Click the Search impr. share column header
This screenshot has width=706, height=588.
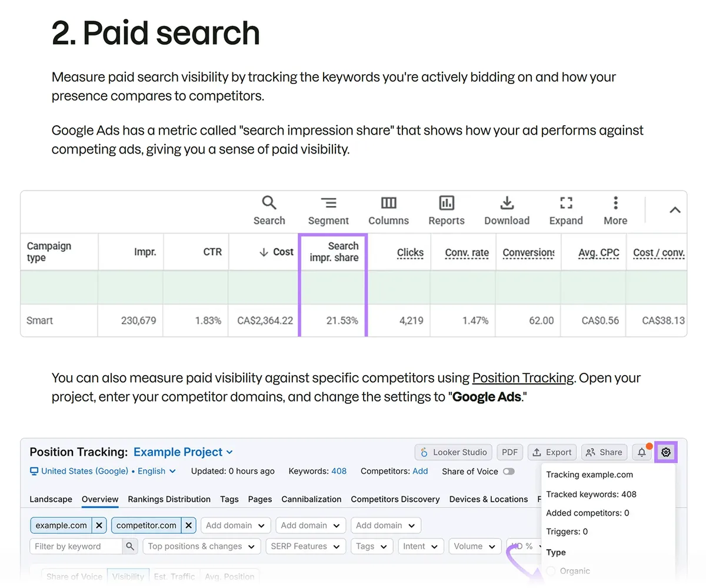tap(334, 252)
